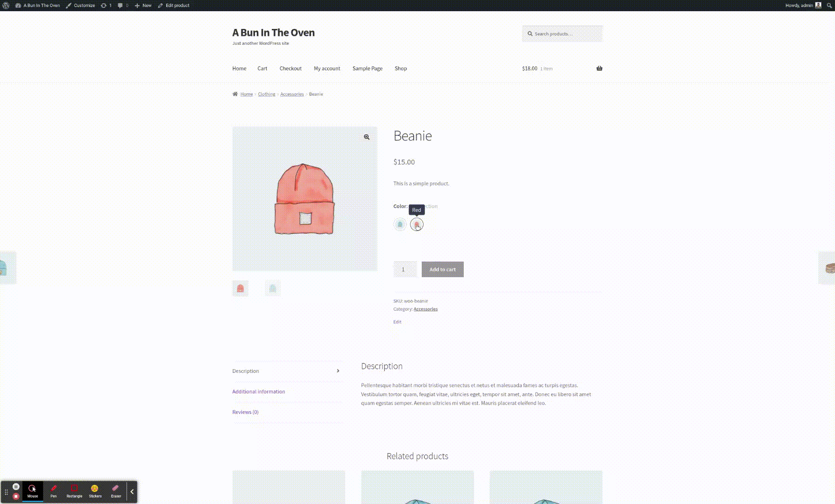Follow the Accessories category link
The width and height of the screenshot is (835, 504).
(x=425, y=309)
